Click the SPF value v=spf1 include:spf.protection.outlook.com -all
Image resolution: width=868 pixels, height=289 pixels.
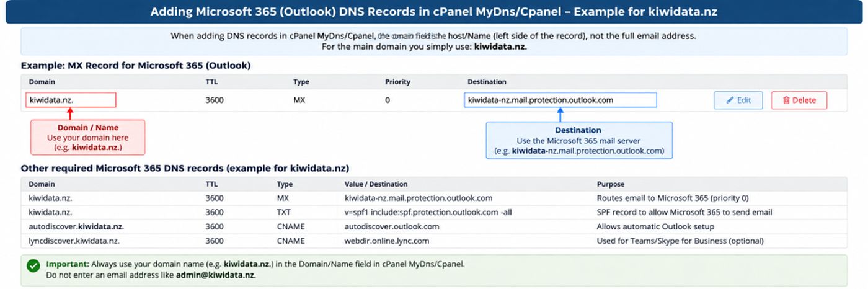tap(428, 212)
